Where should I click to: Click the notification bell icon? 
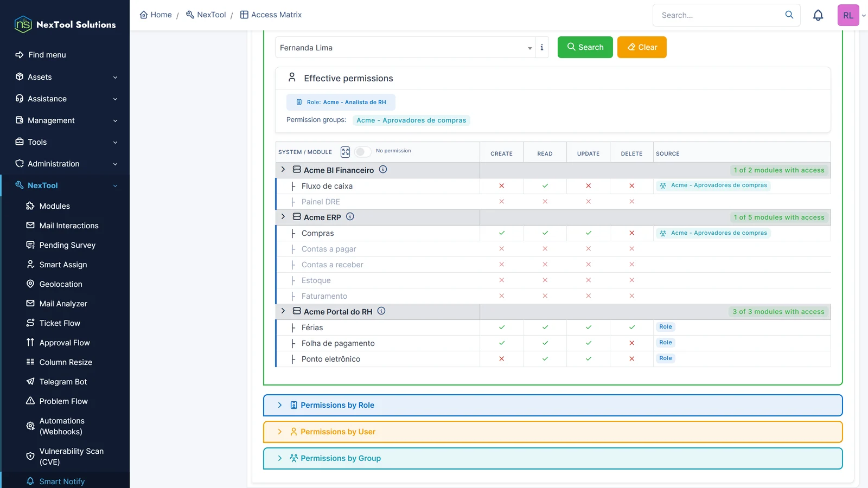click(x=818, y=15)
